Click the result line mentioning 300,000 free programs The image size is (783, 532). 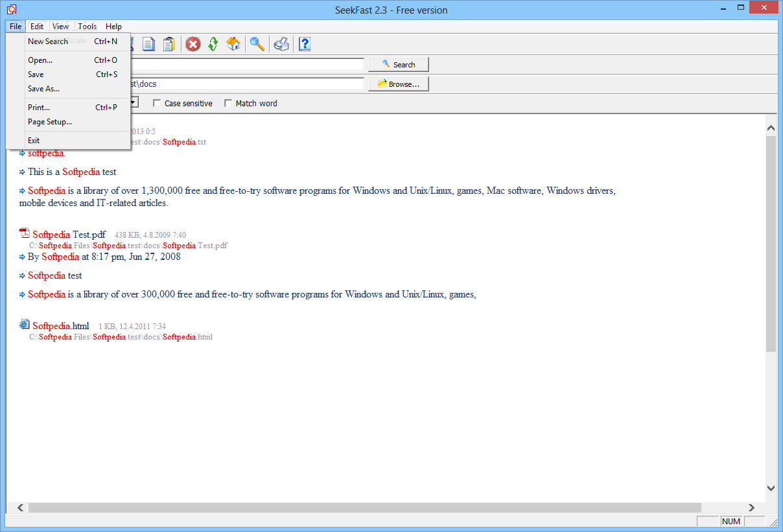coord(252,294)
